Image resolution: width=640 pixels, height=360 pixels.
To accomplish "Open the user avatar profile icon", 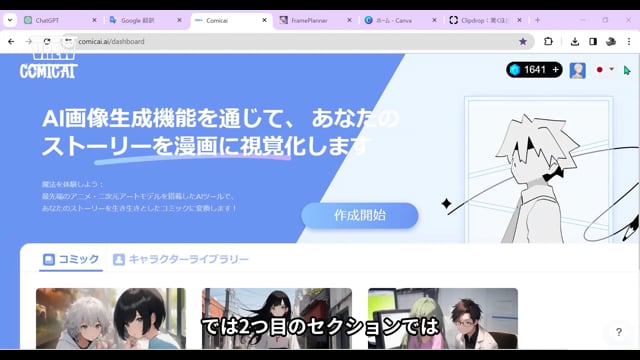I will (578, 70).
